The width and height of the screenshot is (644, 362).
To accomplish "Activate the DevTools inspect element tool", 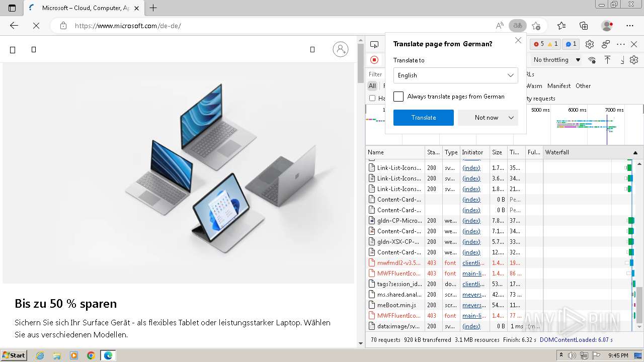I will click(374, 44).
